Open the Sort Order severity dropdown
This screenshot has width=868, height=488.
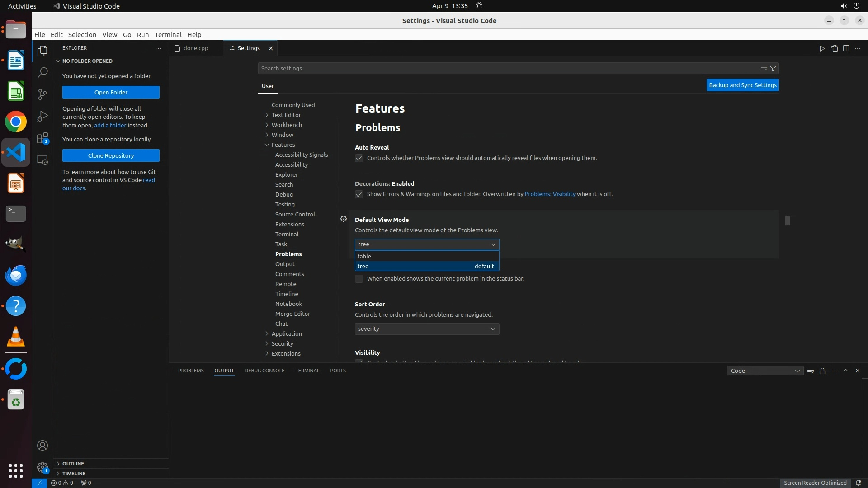click(427, 329)
